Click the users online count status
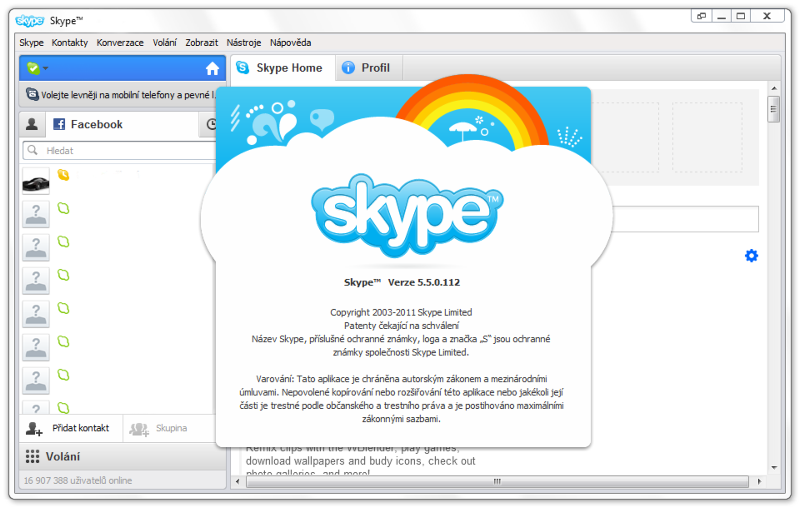This screenshot has width=800, height=508. point(78,480)
